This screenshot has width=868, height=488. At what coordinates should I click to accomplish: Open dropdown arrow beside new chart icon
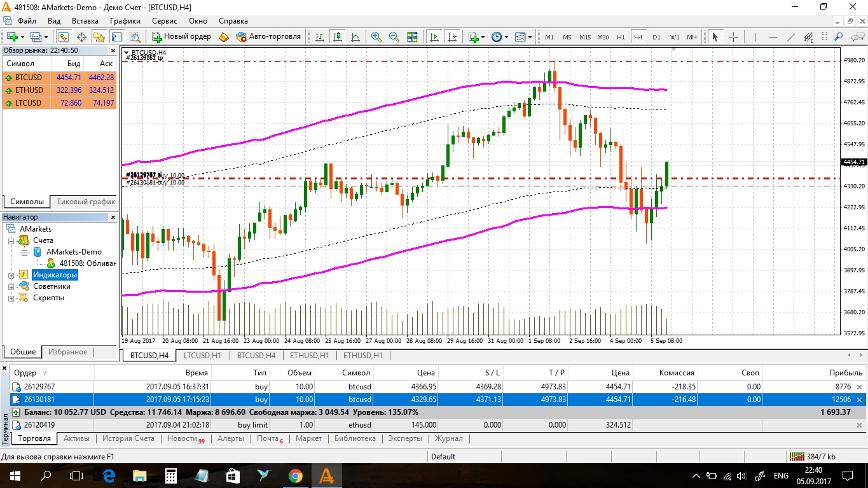coord(22,37)
